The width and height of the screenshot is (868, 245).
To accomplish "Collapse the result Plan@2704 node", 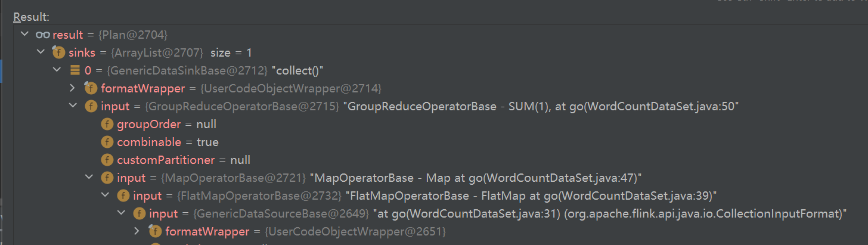I will pyautogui.click(x=24, y=35).
